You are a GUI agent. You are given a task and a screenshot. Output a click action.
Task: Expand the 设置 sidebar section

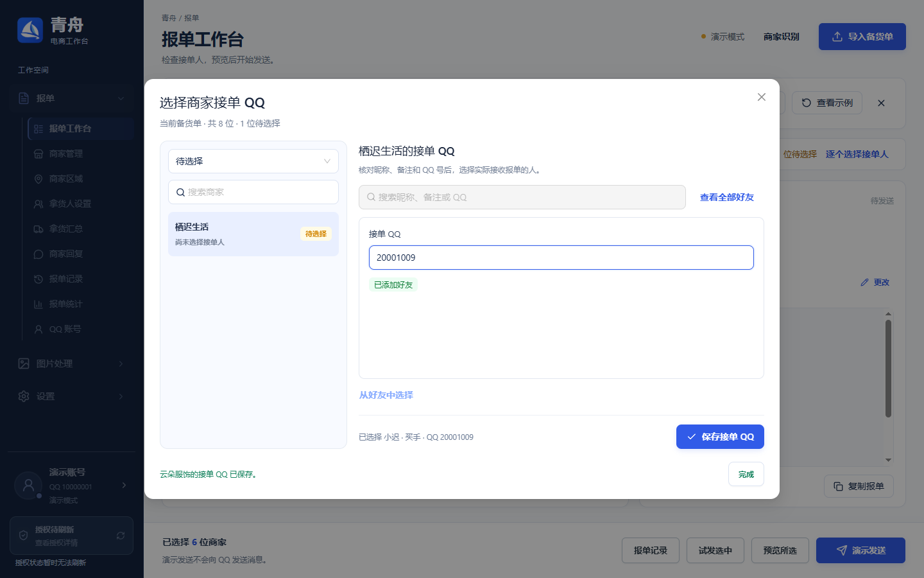point(72,396)
